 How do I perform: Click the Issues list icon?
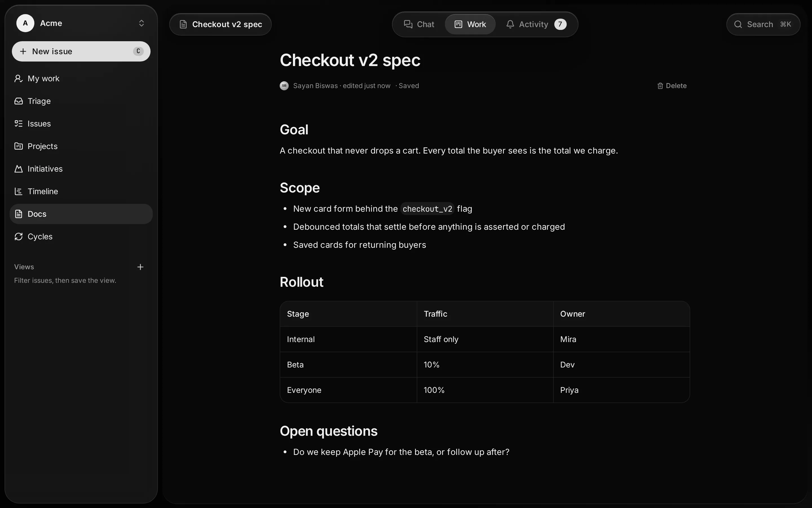pyautogui.click(x=19, y=124)
